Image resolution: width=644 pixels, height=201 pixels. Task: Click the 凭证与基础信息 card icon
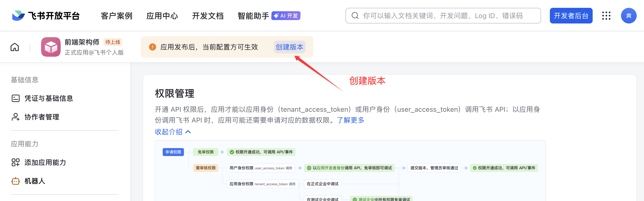click(x=15, y=98)
